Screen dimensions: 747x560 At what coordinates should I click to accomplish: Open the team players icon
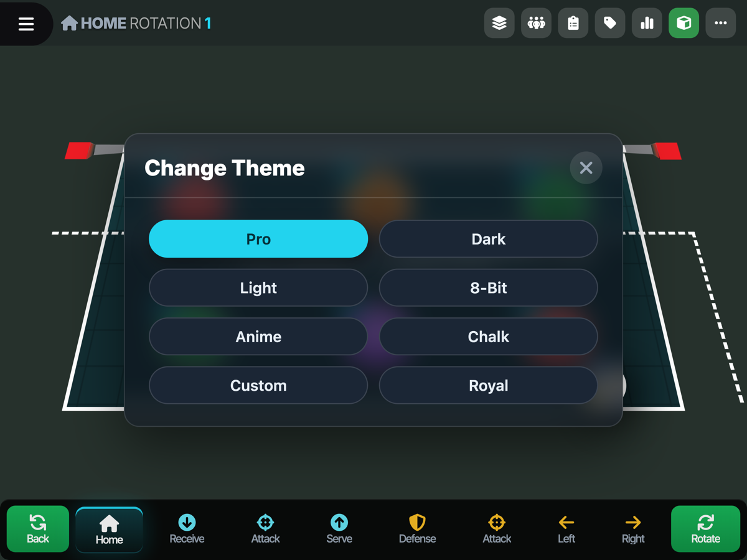[536, 24]
